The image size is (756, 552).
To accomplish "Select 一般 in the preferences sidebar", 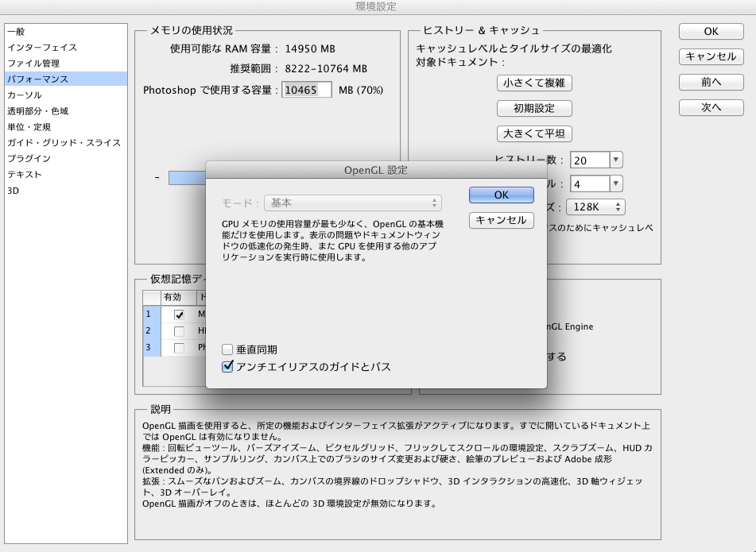I will 16,32.
